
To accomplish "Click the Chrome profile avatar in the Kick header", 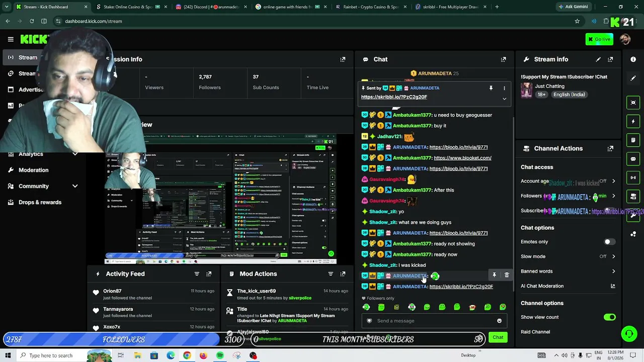I will (625, 39).
